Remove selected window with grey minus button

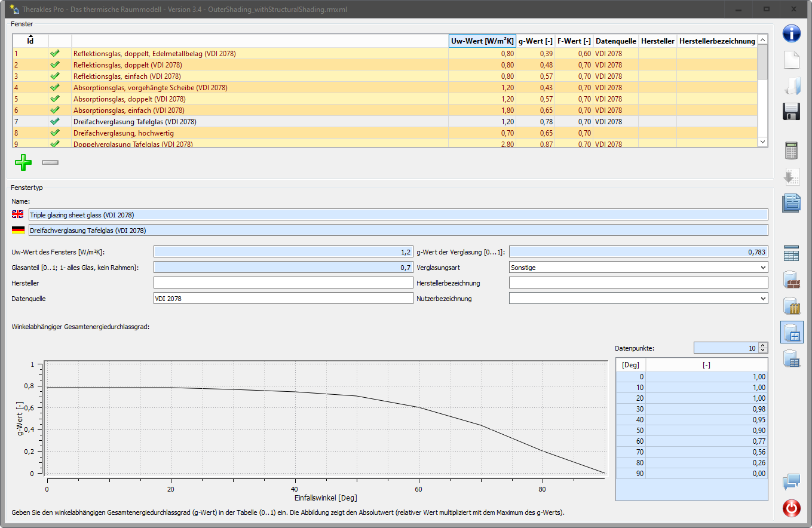50,162
